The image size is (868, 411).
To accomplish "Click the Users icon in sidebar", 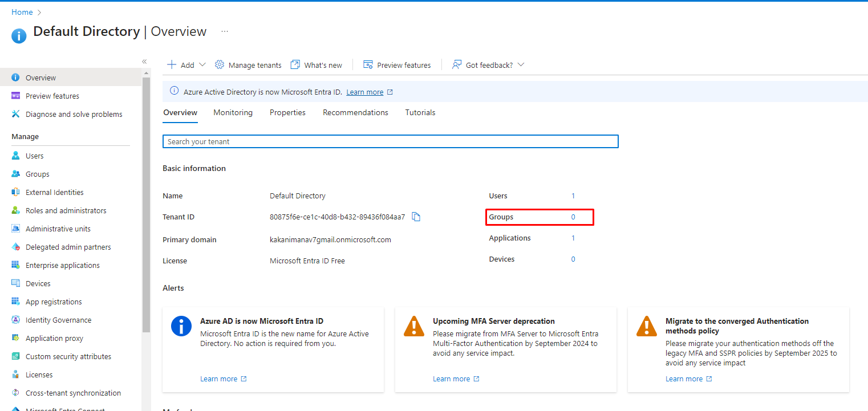I will pyautogui.click(x=15, y=156).
